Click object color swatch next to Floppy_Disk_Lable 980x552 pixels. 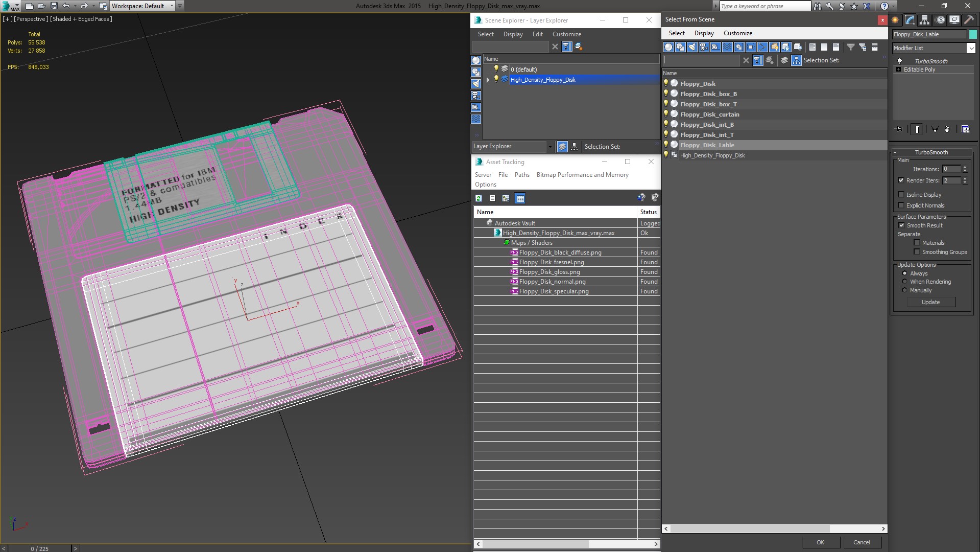(973, 34)
